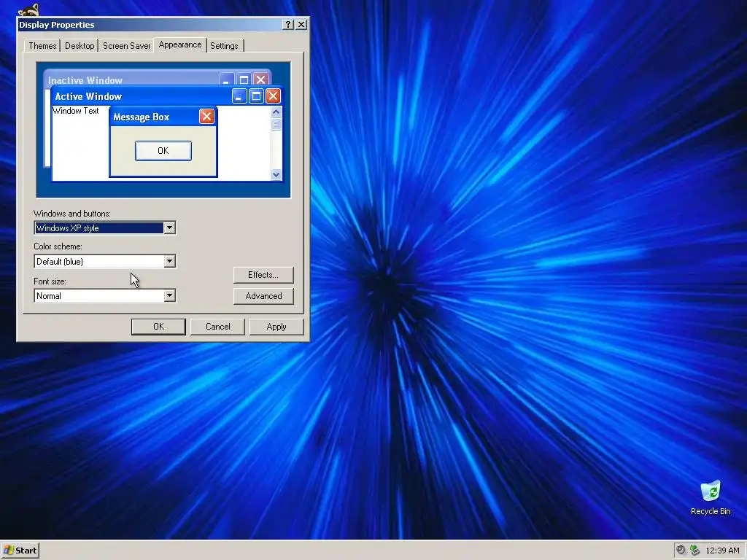
Task: Click the preview scrollbar up arrow
Action: [276, 112]
